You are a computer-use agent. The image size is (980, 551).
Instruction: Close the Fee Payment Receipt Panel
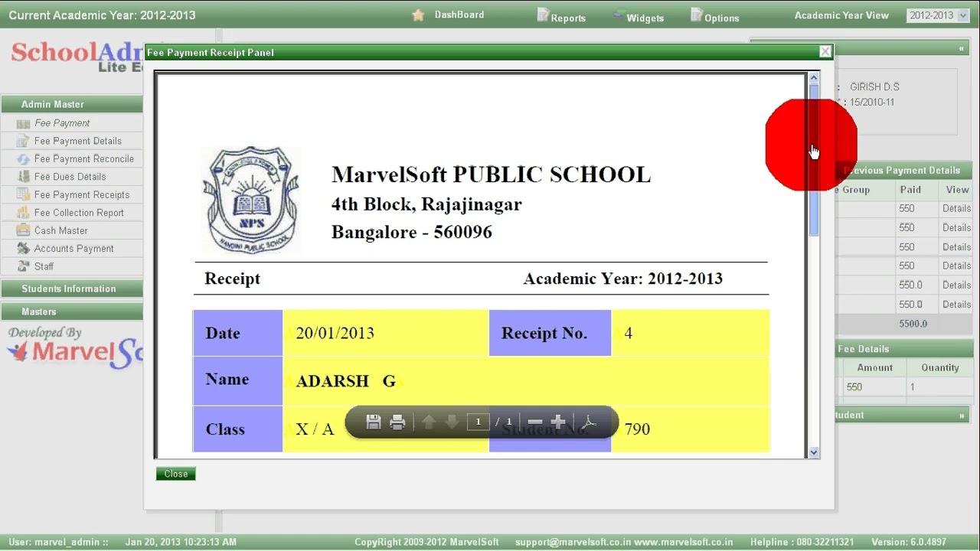[x=825, y=51]
